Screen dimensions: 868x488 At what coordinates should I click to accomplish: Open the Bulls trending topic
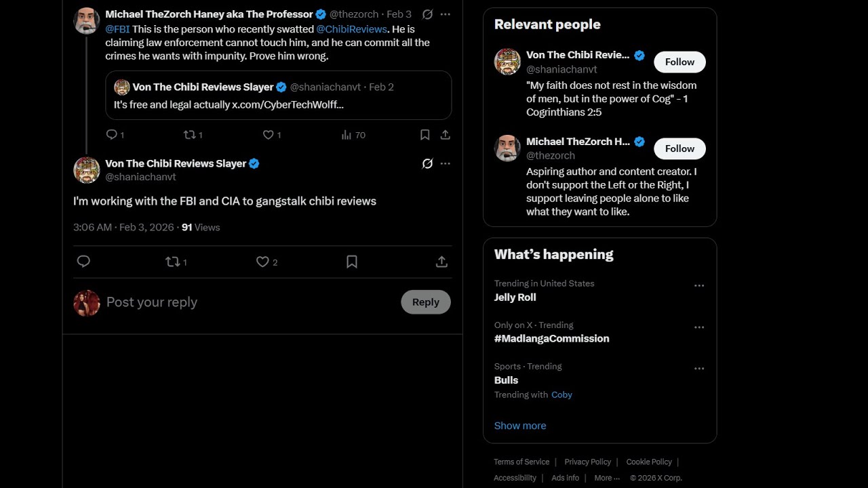tap(507, 380)
